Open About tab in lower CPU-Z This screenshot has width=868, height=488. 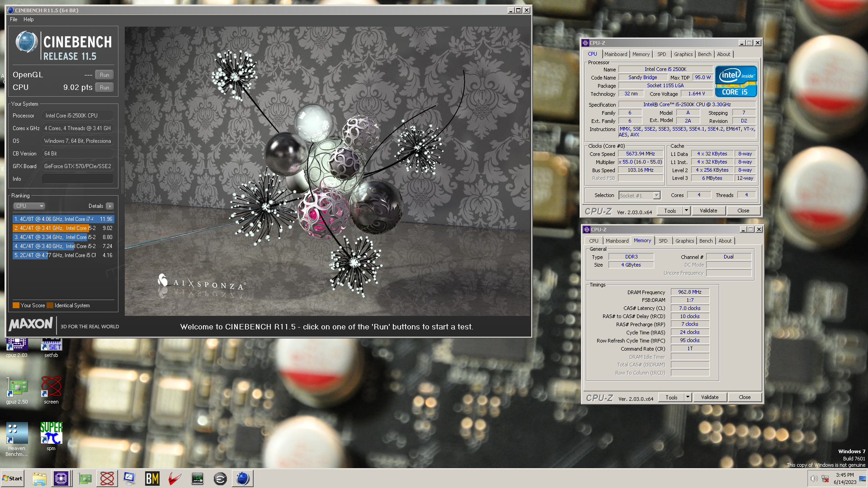click(725, 241)
